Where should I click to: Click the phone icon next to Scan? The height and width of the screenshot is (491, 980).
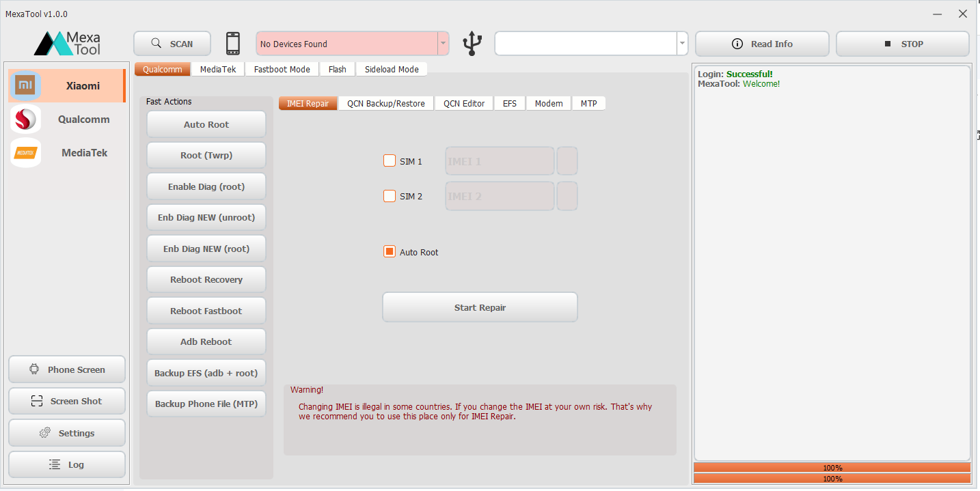click(232, 43)
